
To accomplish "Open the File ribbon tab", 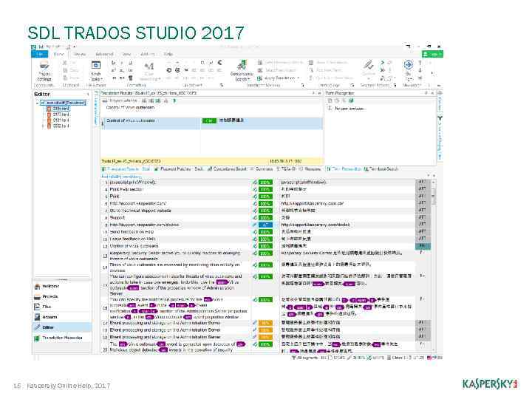I will tap(40, 54).
